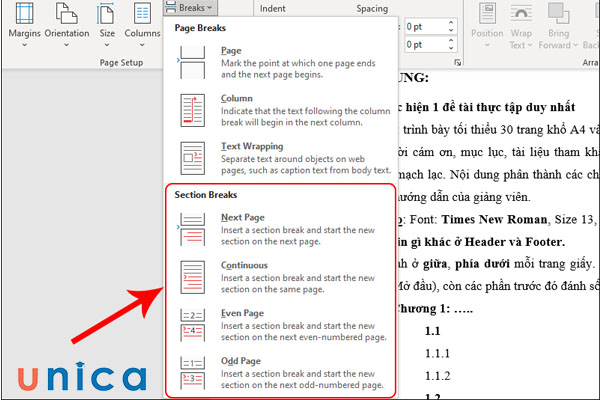This screenshot has height=400, width=600.
Task: Expand the arrow under Margins
Action: tap(24, 45)
